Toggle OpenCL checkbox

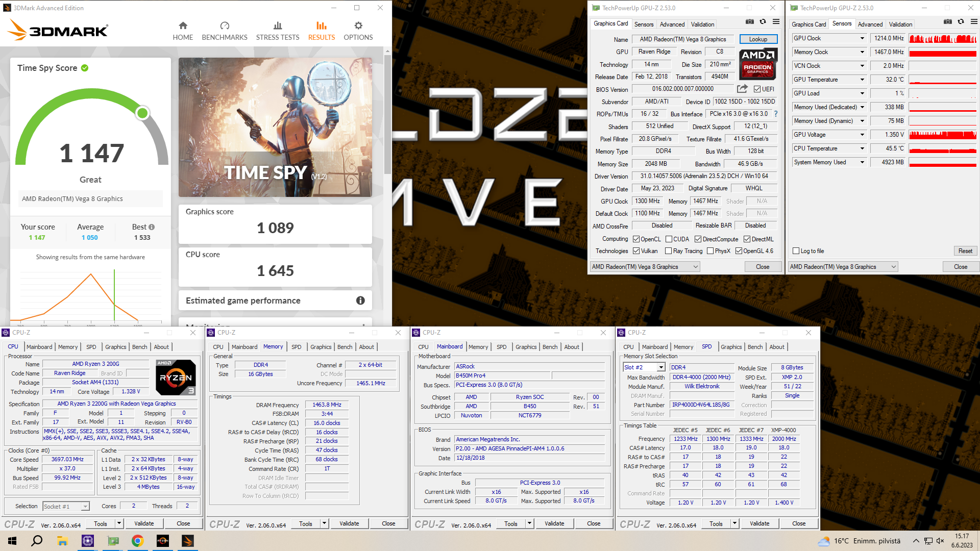636,239
